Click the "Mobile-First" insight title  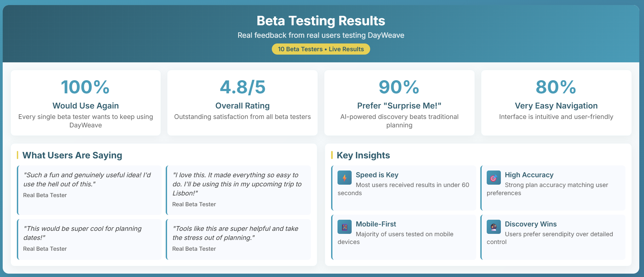click(x=376, y=224)
